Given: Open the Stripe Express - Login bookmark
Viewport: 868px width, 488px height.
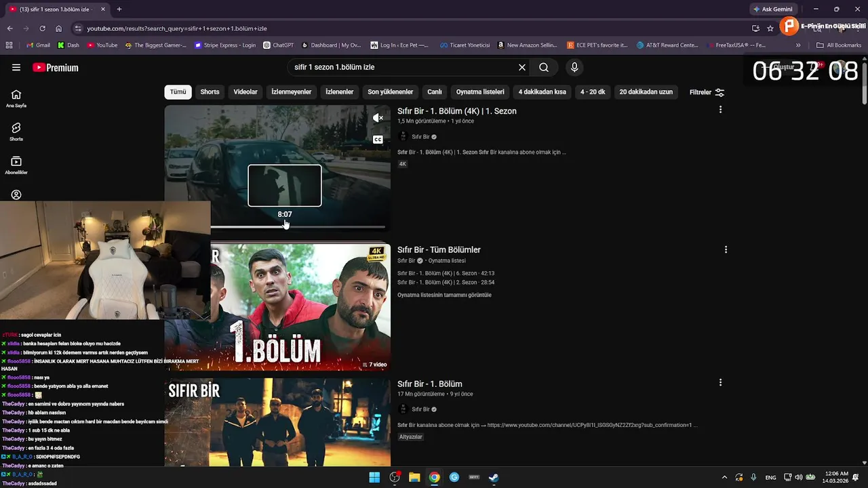Looking at the screenshot, I should pos(225,45).
